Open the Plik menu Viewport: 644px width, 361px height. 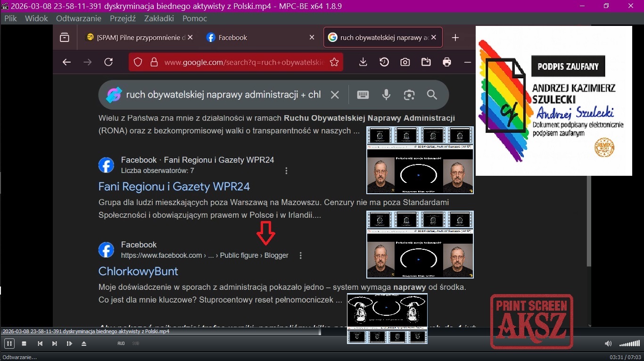10,18
